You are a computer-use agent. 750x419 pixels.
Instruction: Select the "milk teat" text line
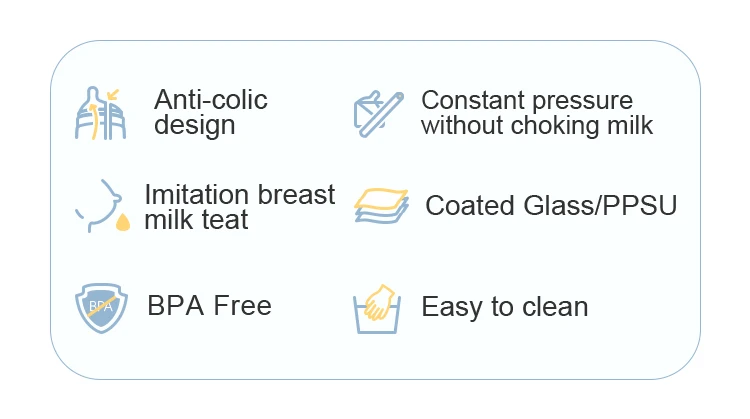(196, 219)
